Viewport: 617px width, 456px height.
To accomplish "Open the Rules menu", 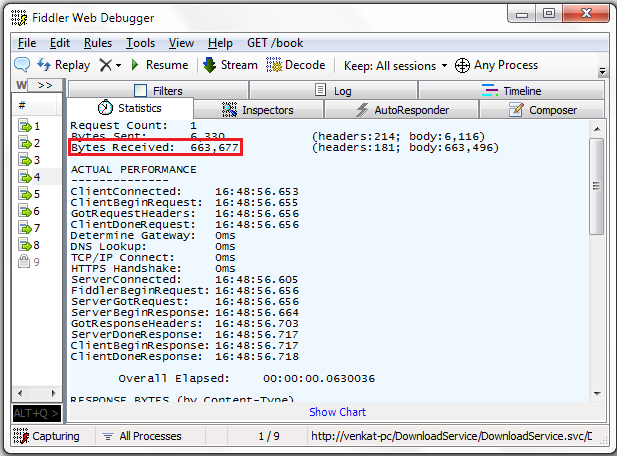I will pos(98,43).
